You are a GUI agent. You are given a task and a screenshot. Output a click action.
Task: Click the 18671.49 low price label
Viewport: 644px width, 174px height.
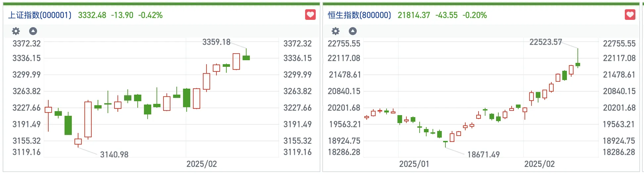(x=483, y=154)
